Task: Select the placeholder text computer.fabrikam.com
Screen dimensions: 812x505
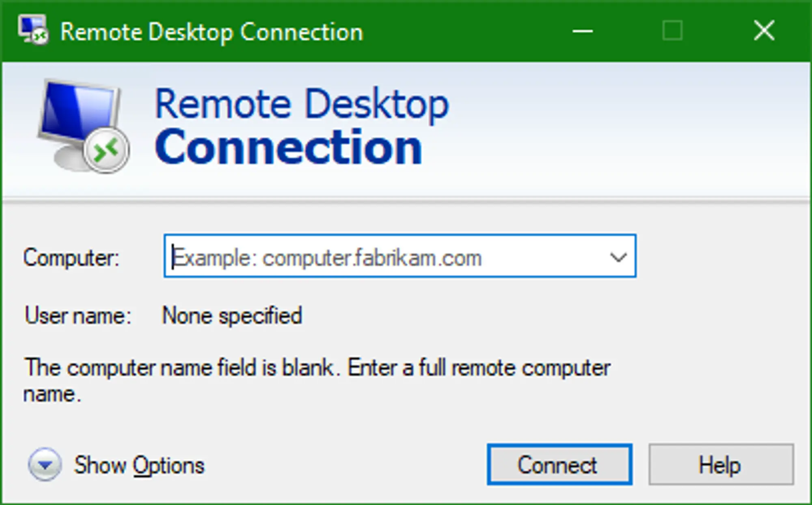Action: point(327,256)
